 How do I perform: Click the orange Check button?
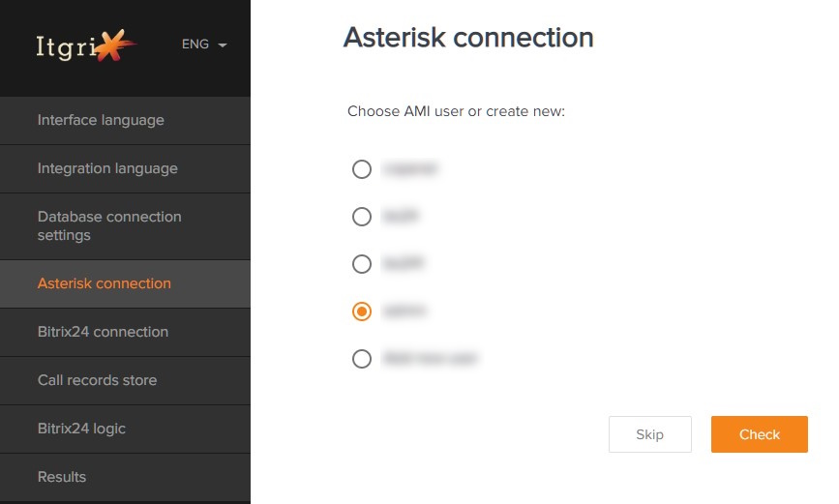(x=760, y=434)
